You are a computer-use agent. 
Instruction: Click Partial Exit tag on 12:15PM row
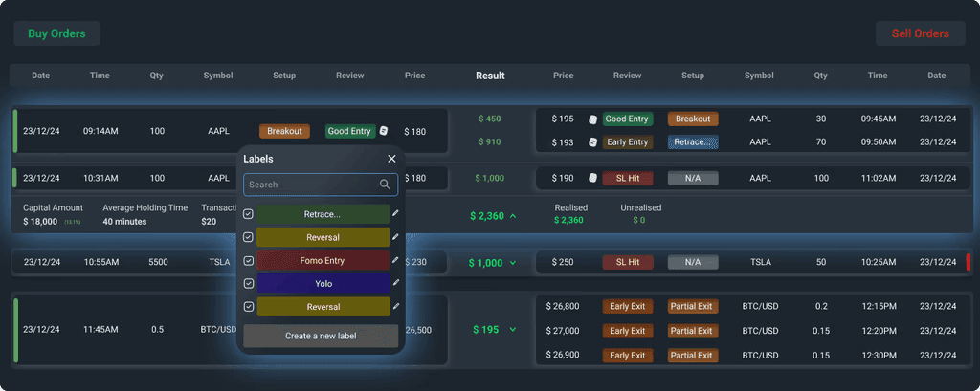click(x=693, y=306)
